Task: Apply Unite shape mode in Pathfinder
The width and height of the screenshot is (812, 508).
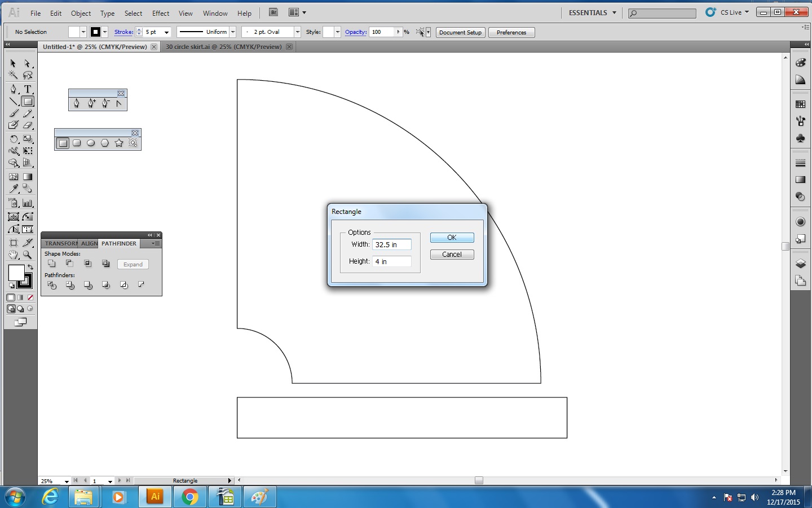Action: [52, 264]
